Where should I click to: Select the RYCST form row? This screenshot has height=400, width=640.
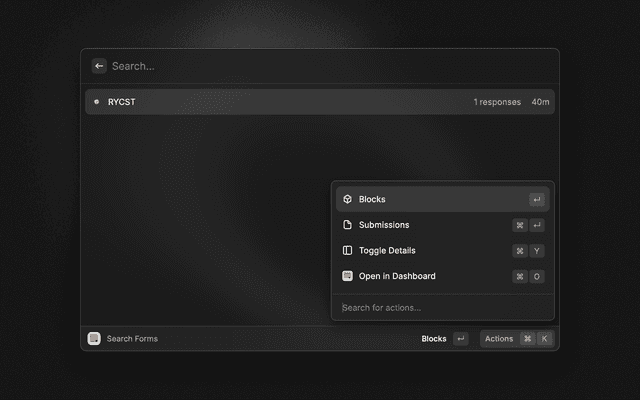pyautogui.click(x=280, y=102)
